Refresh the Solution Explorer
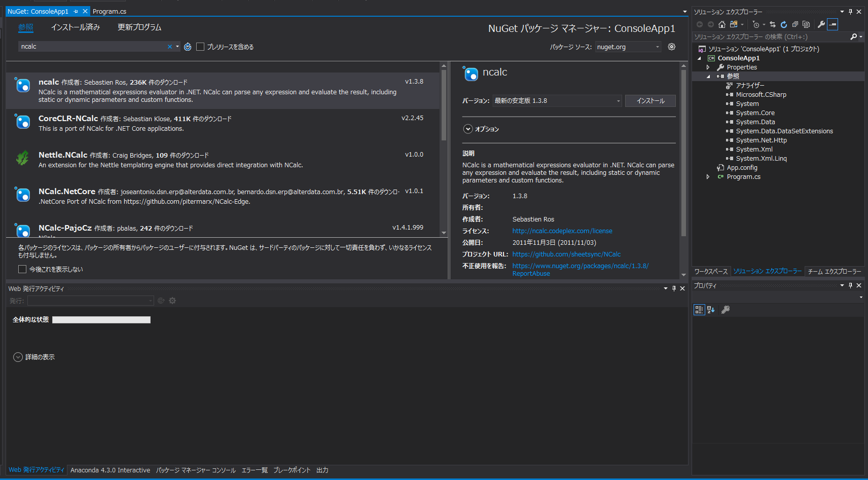 [784, 24]
